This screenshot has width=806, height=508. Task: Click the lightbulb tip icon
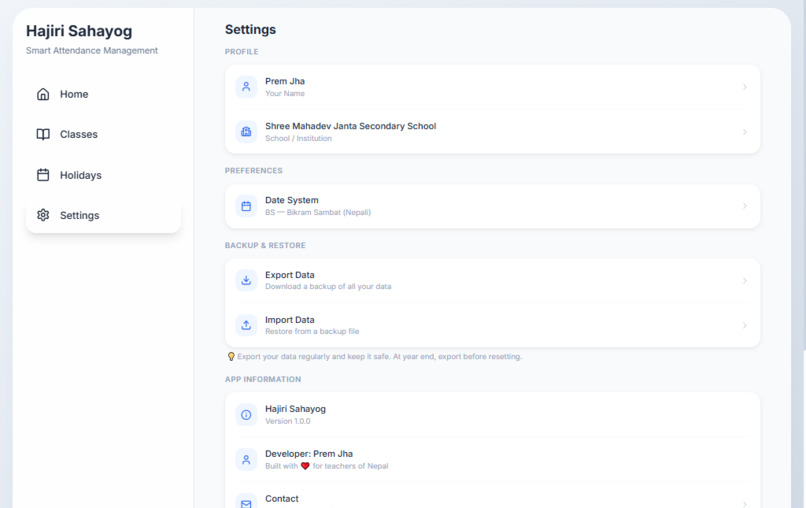231,356
